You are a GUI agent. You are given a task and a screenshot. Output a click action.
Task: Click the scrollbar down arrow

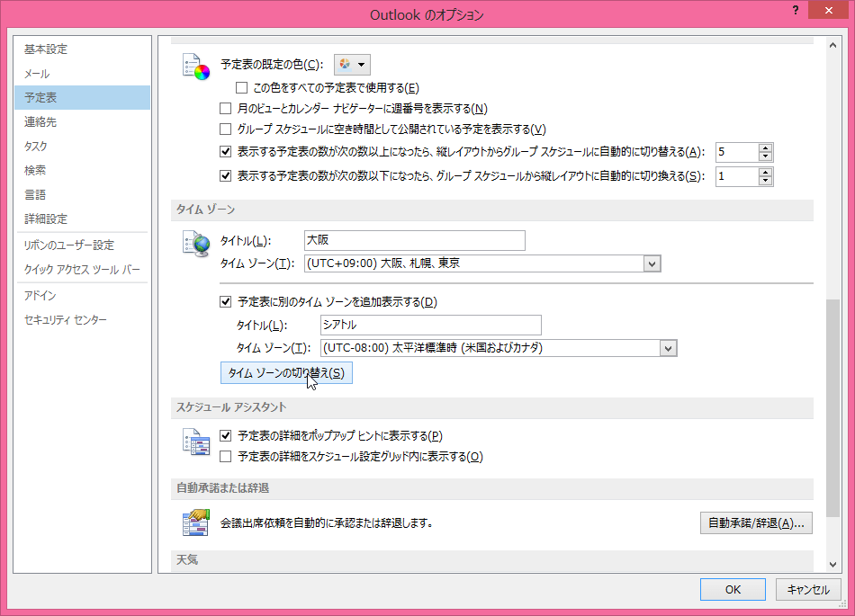tap(832, 565)
